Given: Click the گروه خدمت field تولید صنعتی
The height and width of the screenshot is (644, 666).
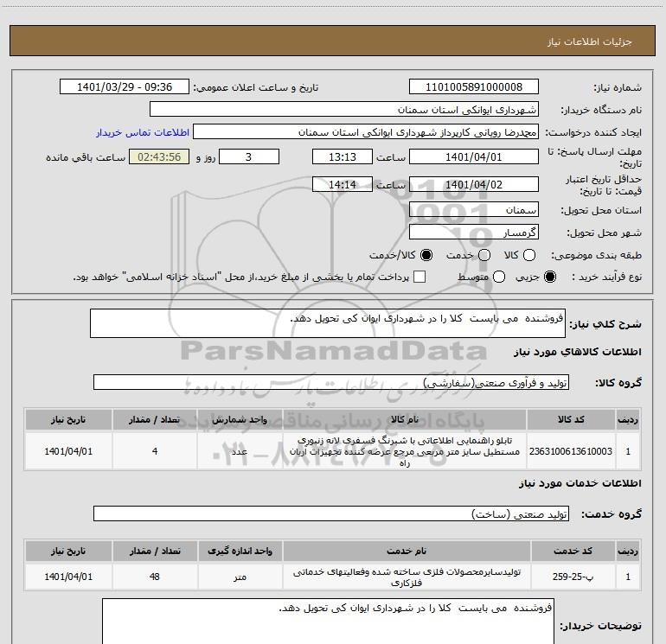Looking at the screenshot, I should [x=331, y=513].
